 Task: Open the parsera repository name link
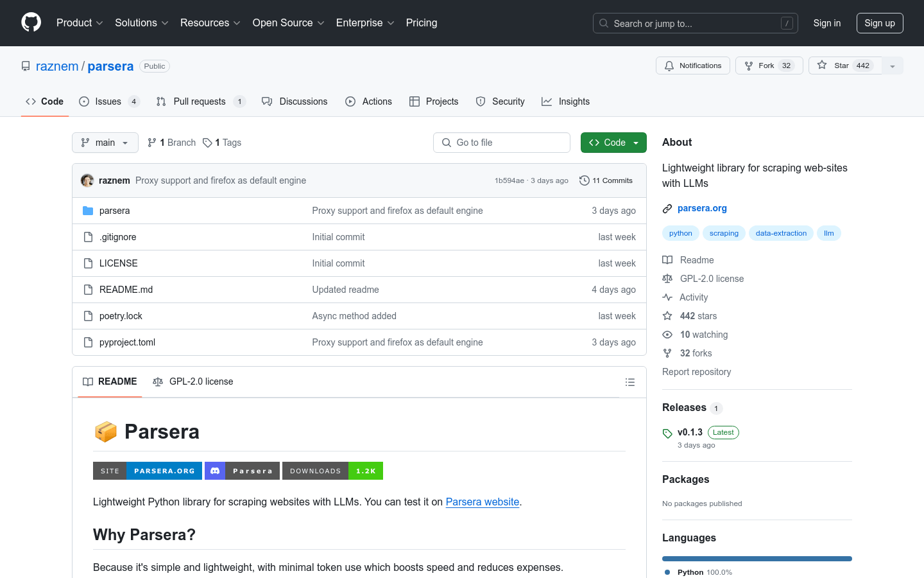point(110,66)
